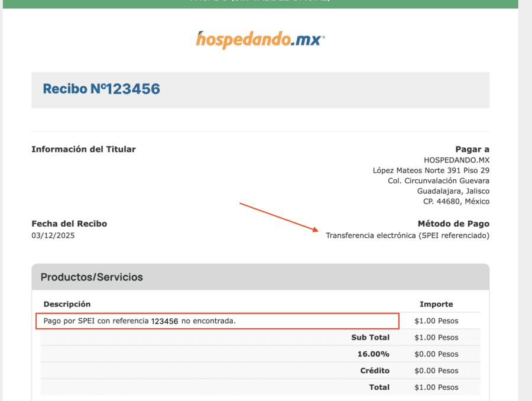Click the Información del Titular label
Image resolution: width=532 pixels, height=401 pixels.
(x=83, y=149)
